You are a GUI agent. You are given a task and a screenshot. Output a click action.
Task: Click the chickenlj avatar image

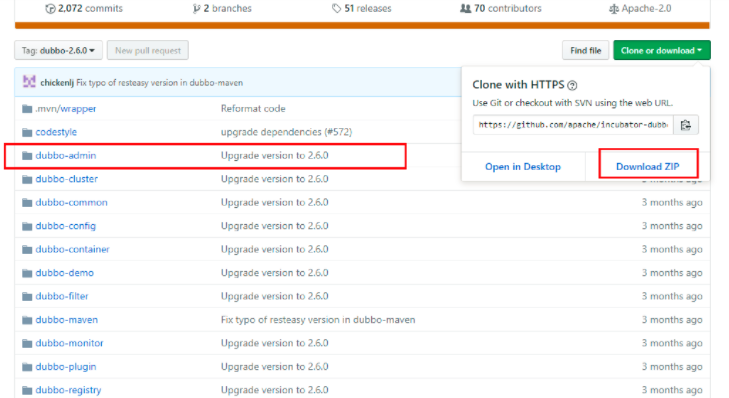click(29, 82)
